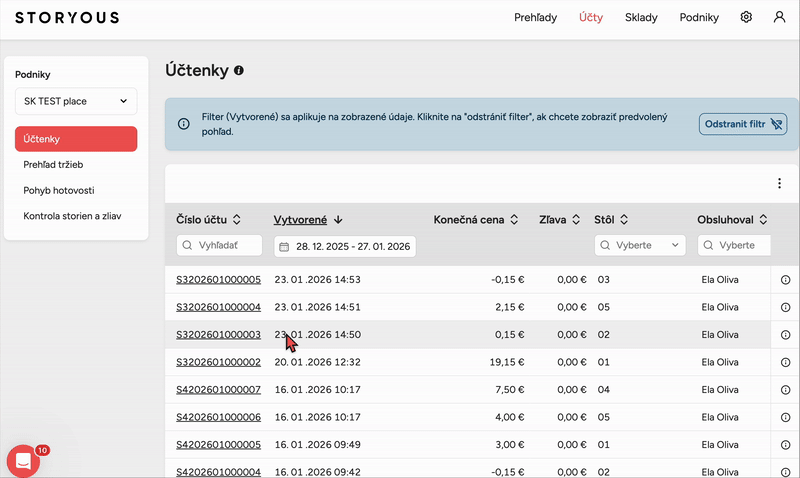Open the date range picker field
This screenshot has width=800, height=478.
[344, 246]
